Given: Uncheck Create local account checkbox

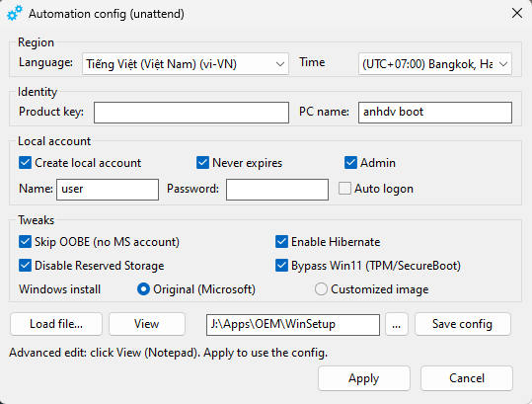Looking at the screenshot, I should [x=25, y=163].
